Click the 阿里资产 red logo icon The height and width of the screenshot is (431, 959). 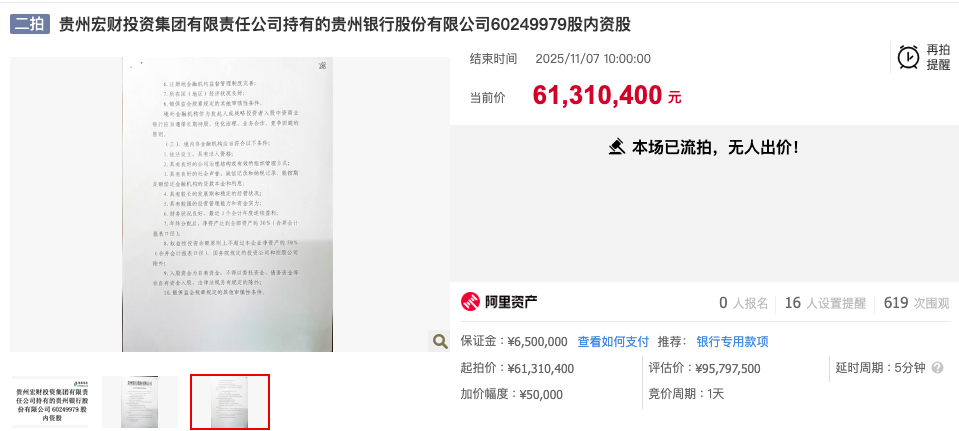tap(470, 302)
